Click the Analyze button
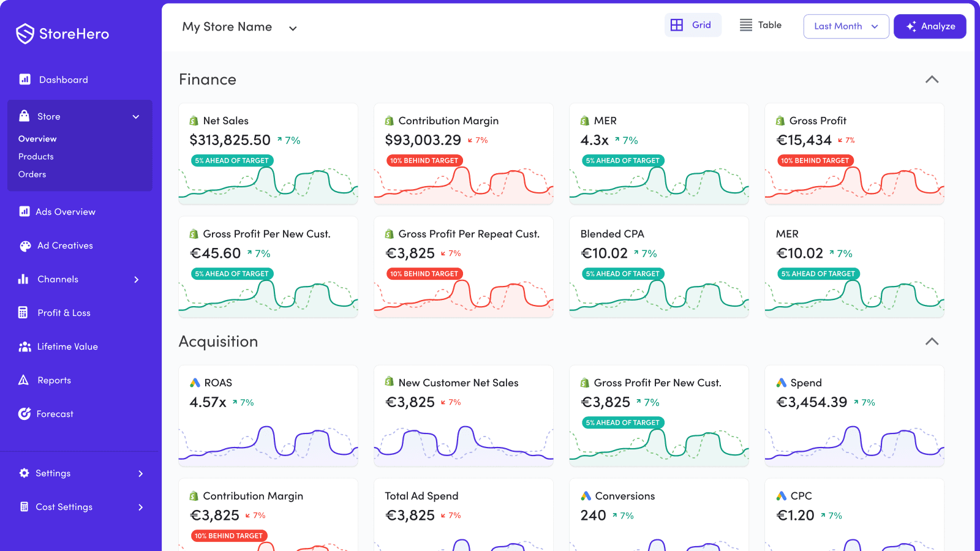980x551 pixels. click(930, 26)
